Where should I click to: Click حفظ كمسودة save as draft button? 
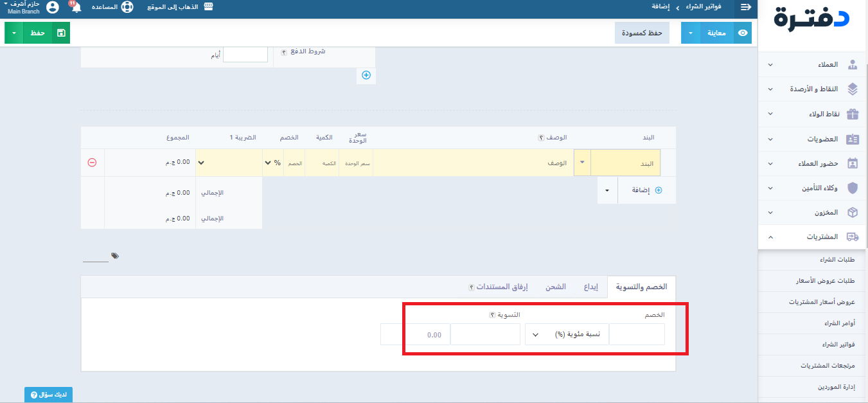(x=642, y=33)
